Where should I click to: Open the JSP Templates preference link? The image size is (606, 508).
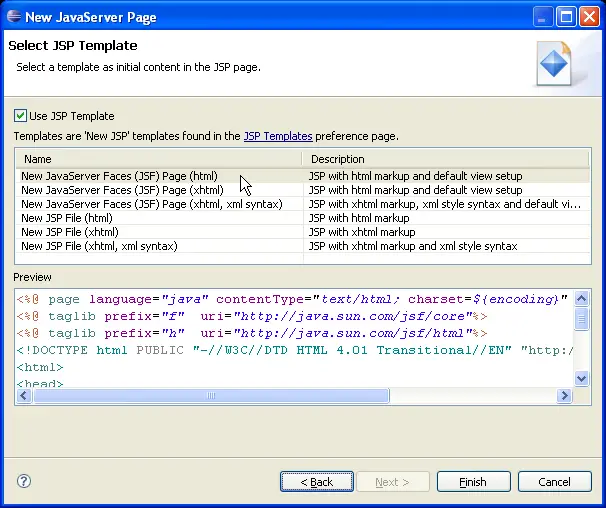278,136
